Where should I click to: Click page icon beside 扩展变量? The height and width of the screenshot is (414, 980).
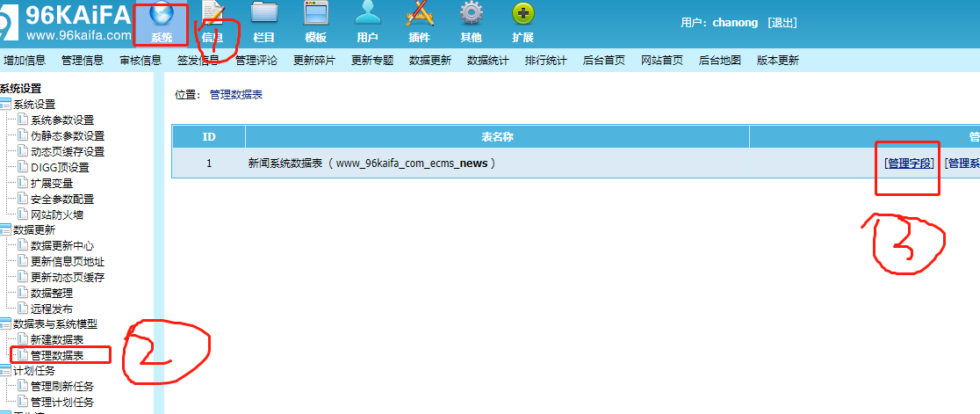[x=23, y=183]
